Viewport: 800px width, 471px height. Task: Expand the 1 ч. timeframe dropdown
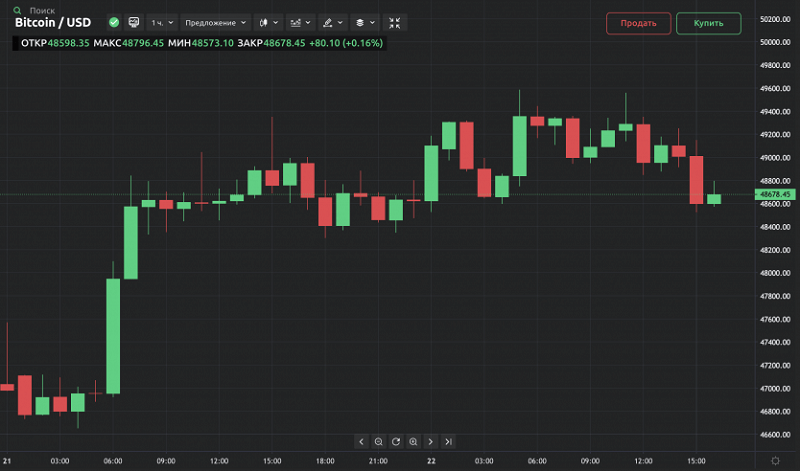[161, 21]
